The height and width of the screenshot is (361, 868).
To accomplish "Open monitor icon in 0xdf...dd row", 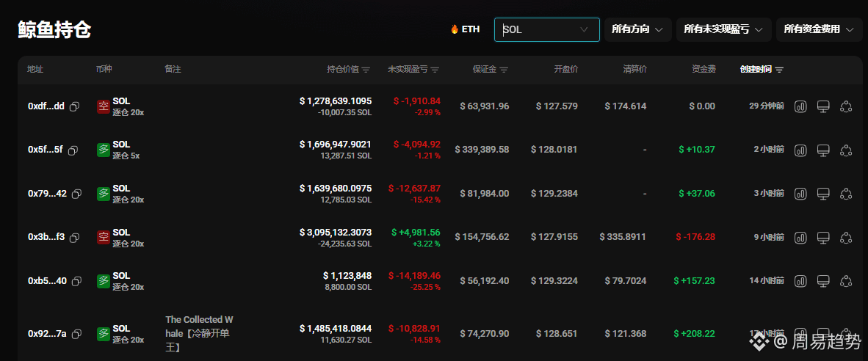I will (823, 106).
